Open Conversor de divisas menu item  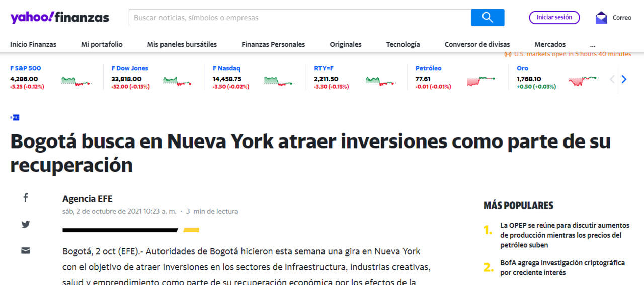pyautogui.click(x=477, y=44)
